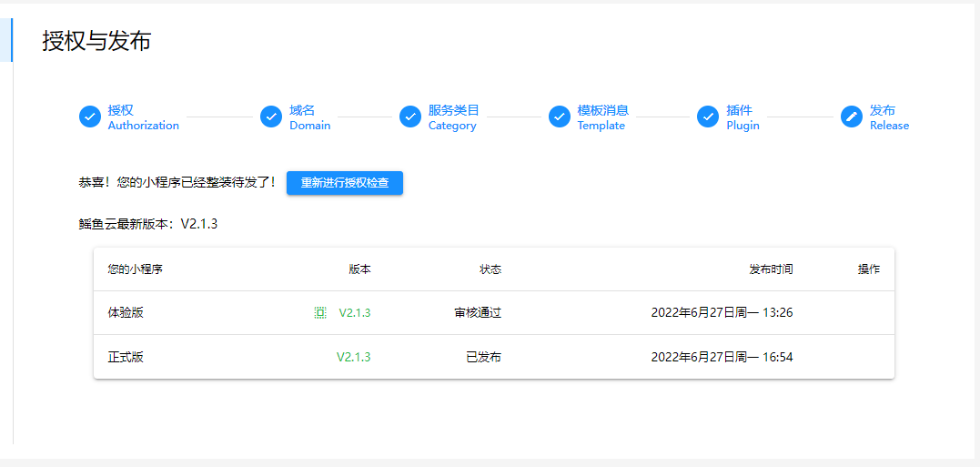The image size is (980, 467).
Task: Switch to 服务类目 Category step label
Action: click(453, 117)
